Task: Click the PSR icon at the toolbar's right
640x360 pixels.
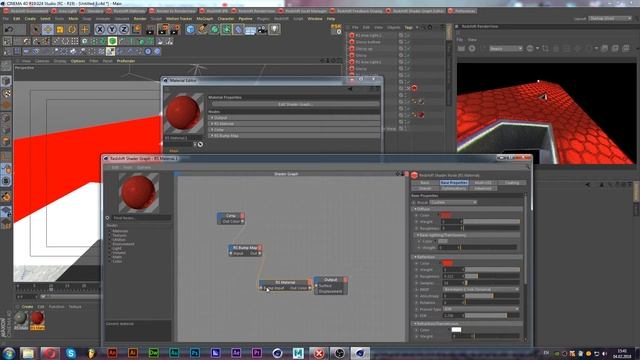Action: pyautogui.click(x=336, y=29)
